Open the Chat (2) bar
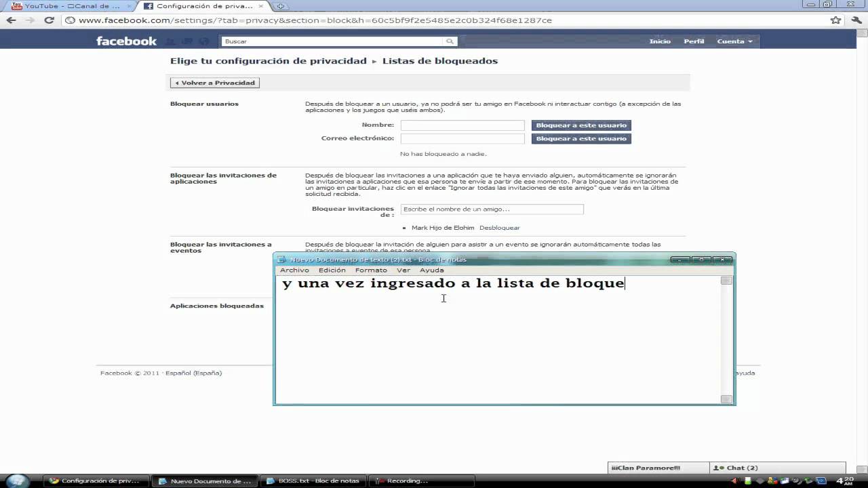This screenshot has width=868, height=488. pyautogui.click(x=778, y=468)
